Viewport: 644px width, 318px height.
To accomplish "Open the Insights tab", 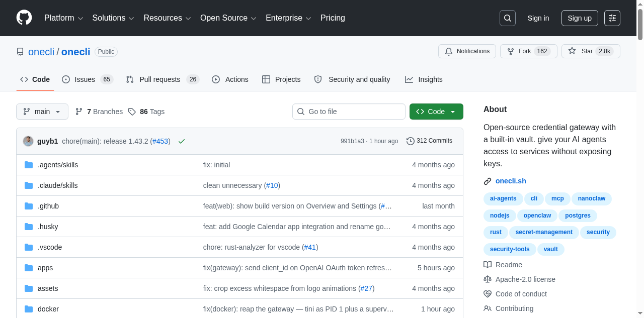I will click(424, 79).
